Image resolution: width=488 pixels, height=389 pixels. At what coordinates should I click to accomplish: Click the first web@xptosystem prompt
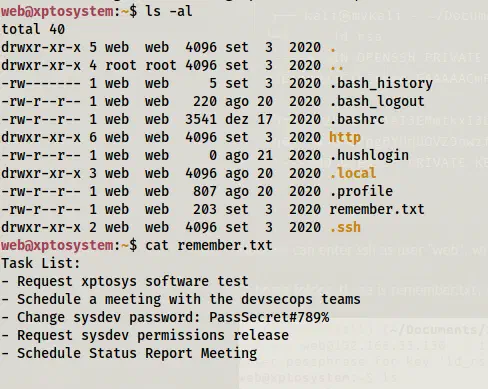pos(57,11)
